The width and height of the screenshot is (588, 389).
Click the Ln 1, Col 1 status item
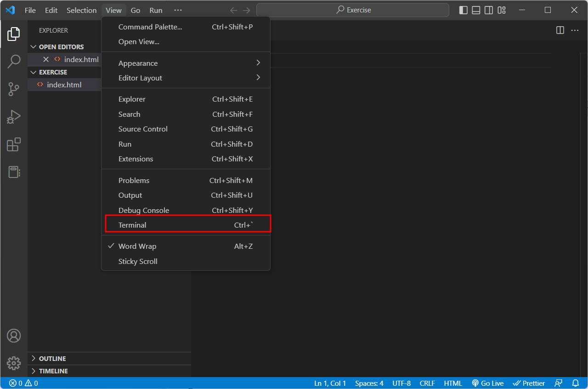[330, 383]
